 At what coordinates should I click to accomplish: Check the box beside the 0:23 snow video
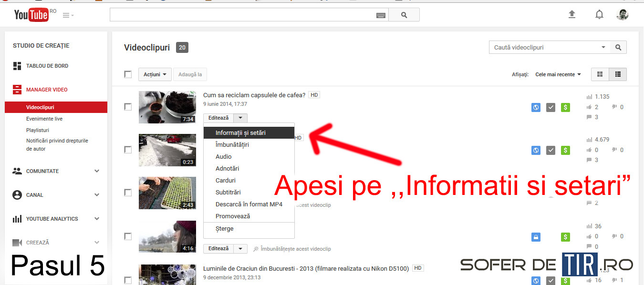coord(128,150)
